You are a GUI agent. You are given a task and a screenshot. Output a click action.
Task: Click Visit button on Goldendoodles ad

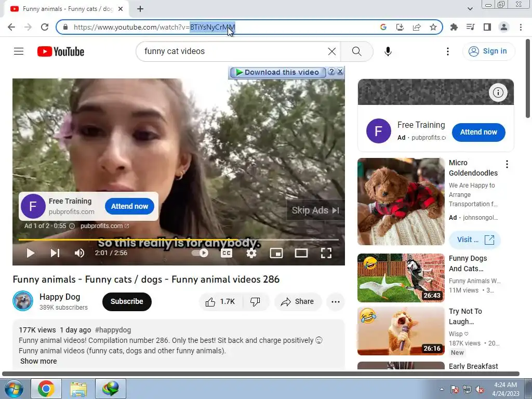pyautogui.click(x=475, y=240)
